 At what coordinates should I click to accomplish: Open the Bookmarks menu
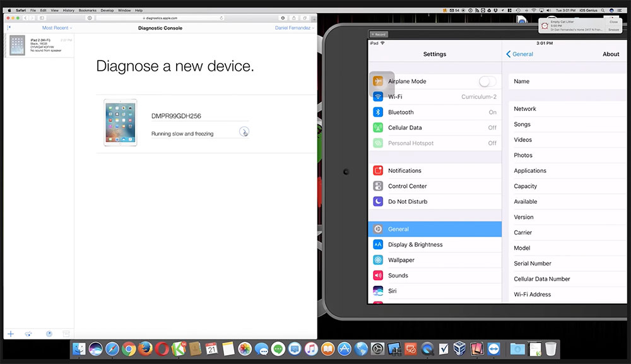[87, 11]
